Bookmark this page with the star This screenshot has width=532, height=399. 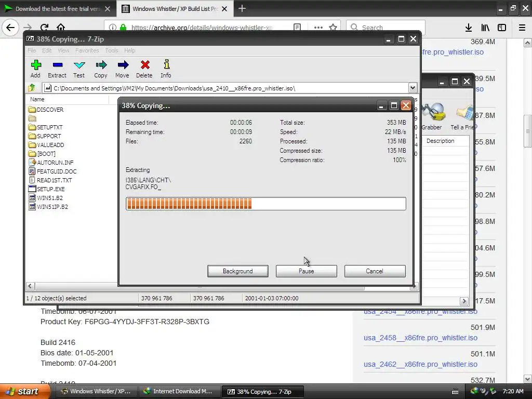point(333,28)
